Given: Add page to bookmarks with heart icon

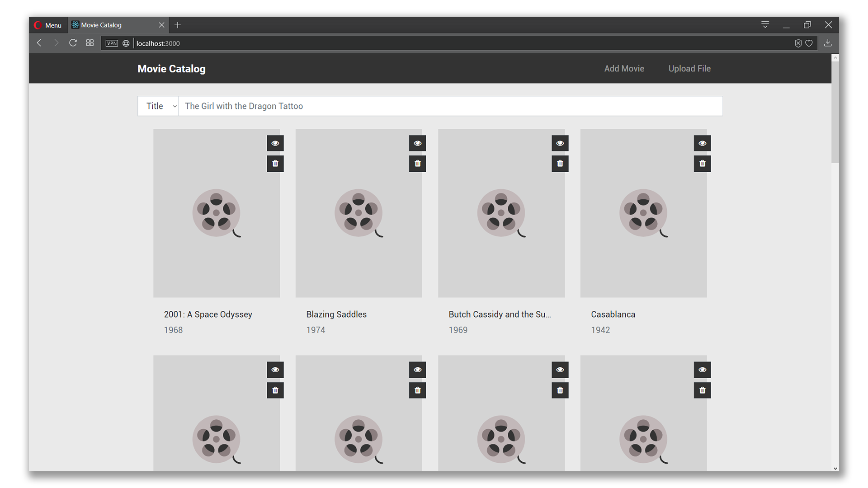Looking at the screenshot, I should [x=809, y=43].
